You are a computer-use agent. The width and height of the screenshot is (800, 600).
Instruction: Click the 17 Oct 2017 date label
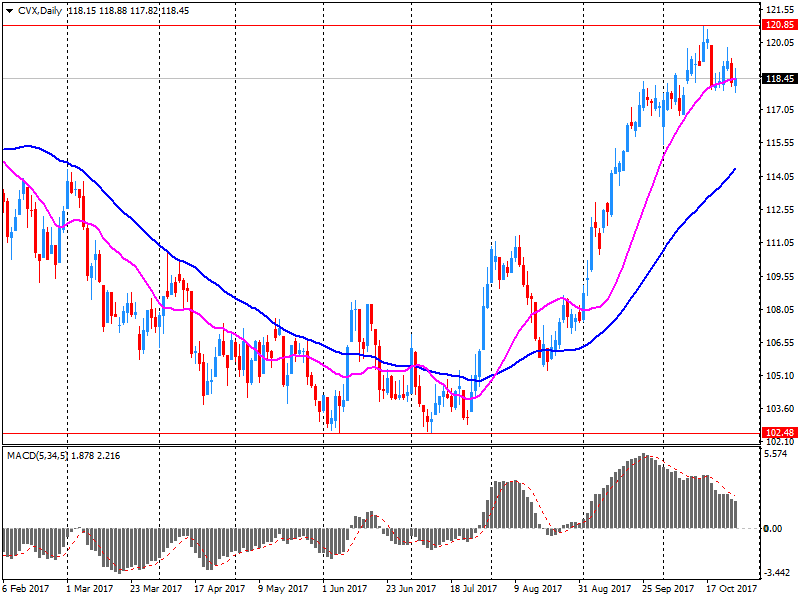click(731, 589)
